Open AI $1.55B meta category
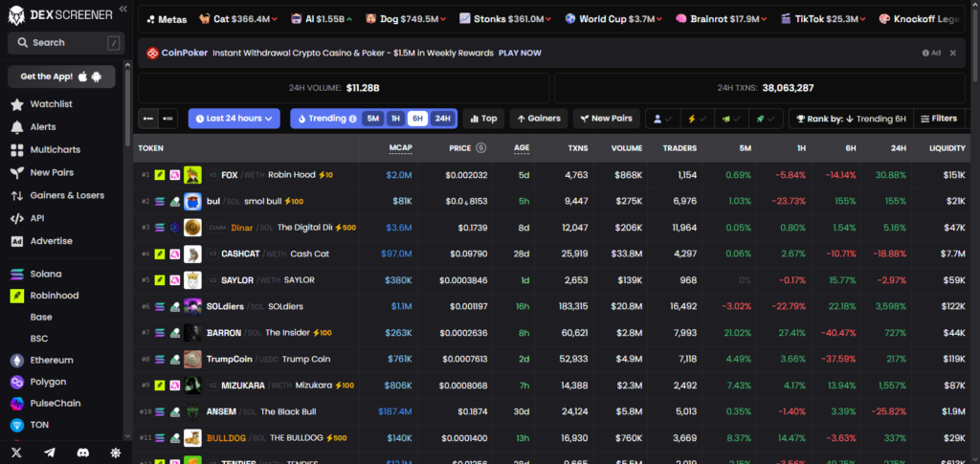980x464 pixels. (322, 19)
